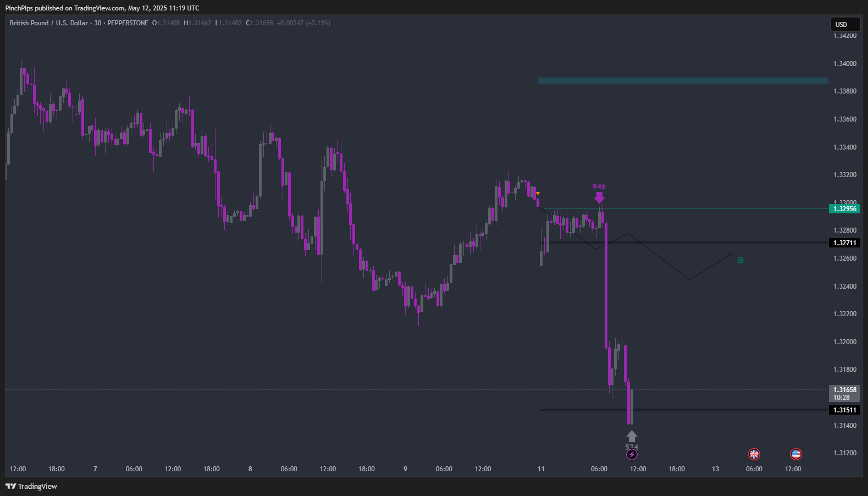Click the 1.32711 horizontal line price label
Image resolution: width=868 pixels, height=496 pixels.
coord(844,243)
